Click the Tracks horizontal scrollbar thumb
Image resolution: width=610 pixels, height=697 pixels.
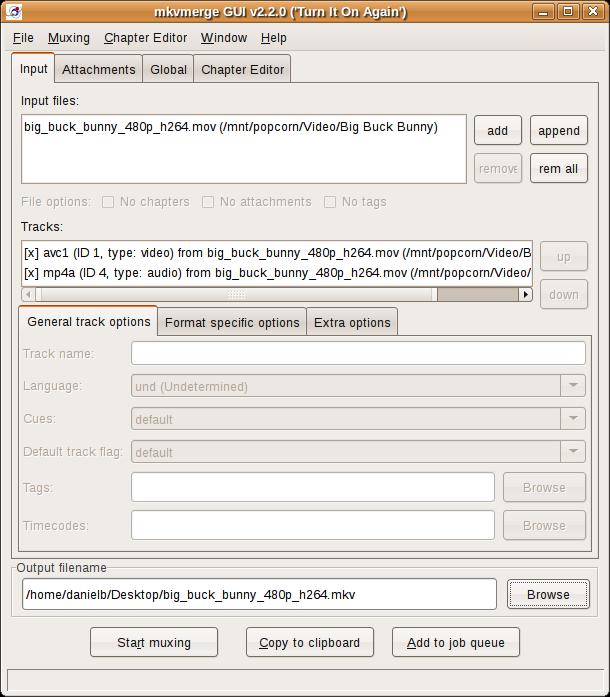click(236, 294)
